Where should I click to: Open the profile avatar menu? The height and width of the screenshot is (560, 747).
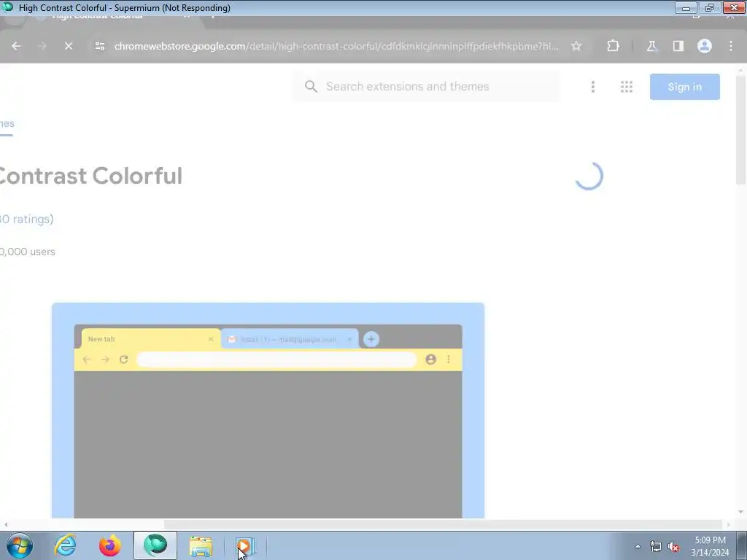(x=705, y=46)
